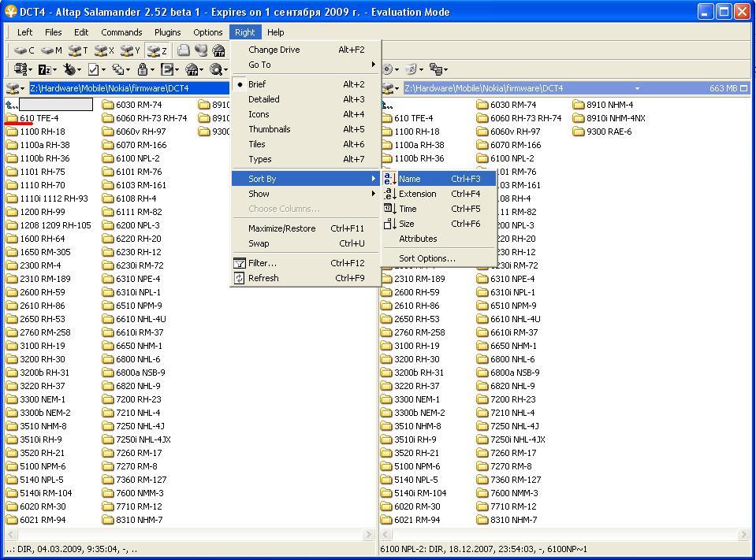This screenshot has width=756, height=560.
Task: Click the padlock encrypt toolbar icon
Action: (x=144, y=70)
